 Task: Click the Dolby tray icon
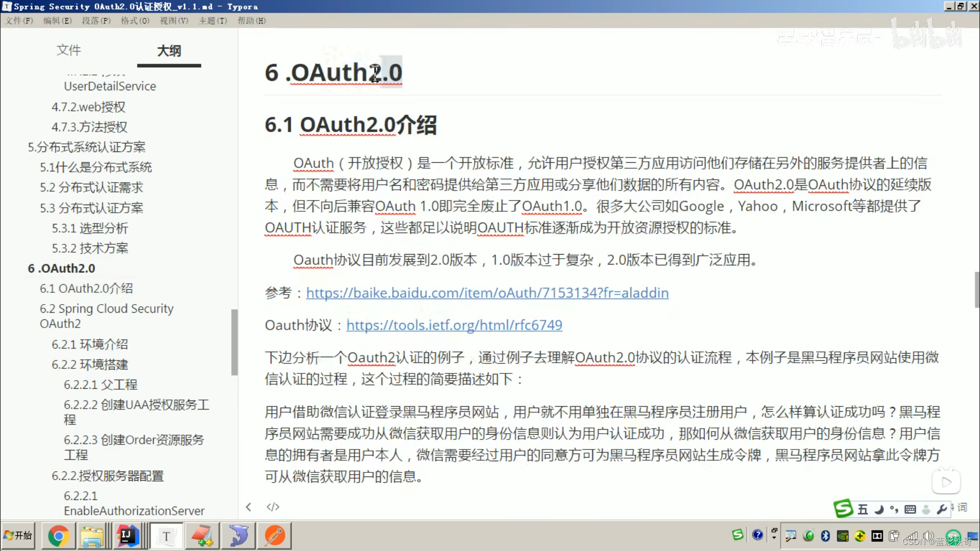click(x=877, y=536)
